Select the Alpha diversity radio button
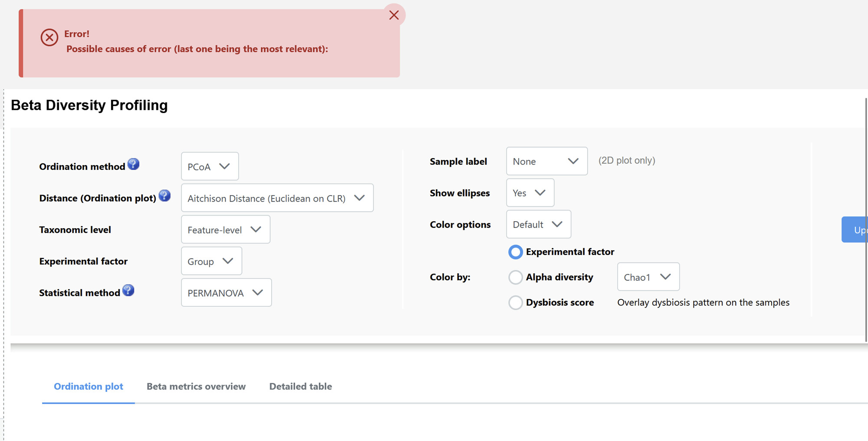Image resolution: width=868 pixels, height=441 pixels. pos(516,277)
